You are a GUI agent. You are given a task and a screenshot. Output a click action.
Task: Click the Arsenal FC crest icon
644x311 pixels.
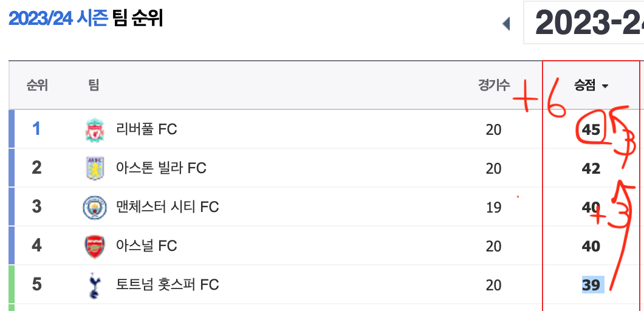click(x=95, y=247)
